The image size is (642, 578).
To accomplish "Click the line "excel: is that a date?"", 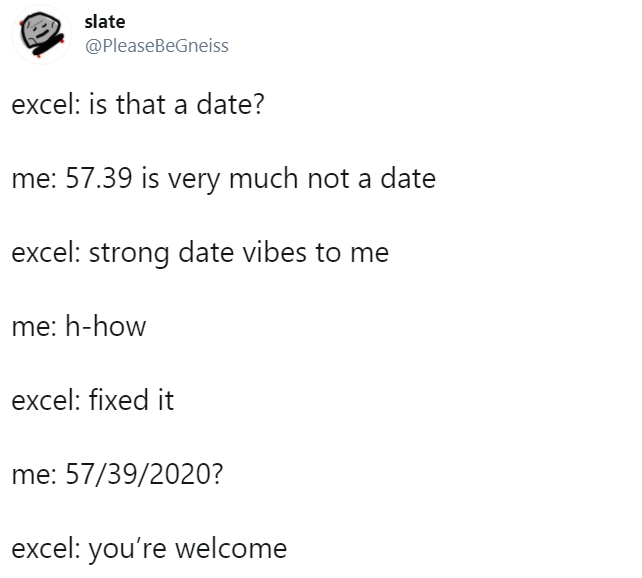I will click(138, 104).
